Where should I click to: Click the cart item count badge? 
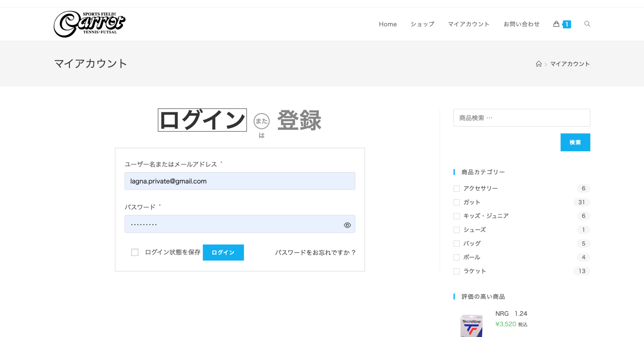[x=567, y=24]
